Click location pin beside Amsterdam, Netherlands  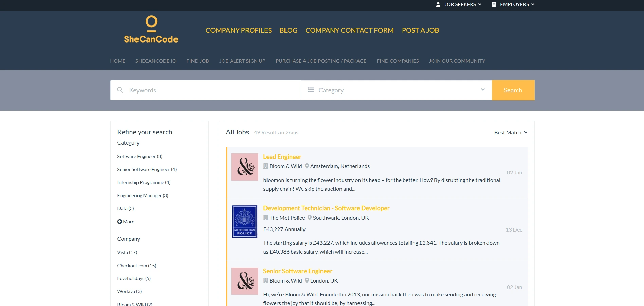[x=307, y=166]
